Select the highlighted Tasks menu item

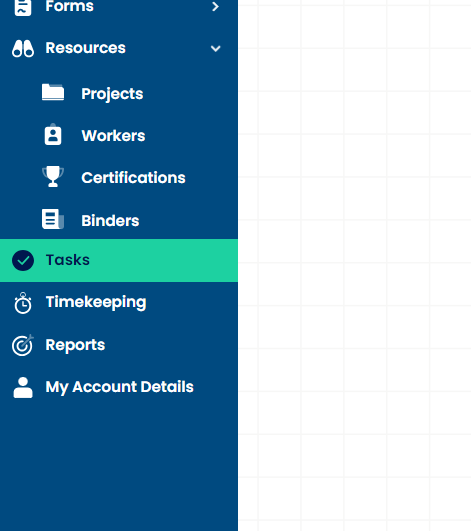coord(119,260)
